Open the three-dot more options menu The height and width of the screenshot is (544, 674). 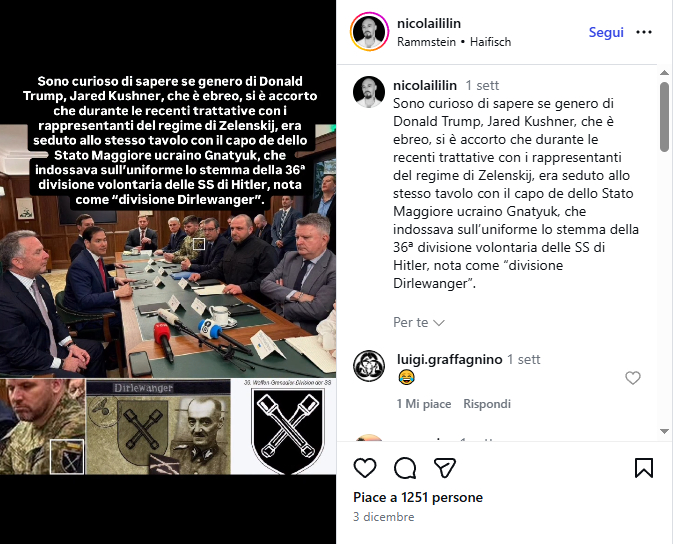(643, 32)
